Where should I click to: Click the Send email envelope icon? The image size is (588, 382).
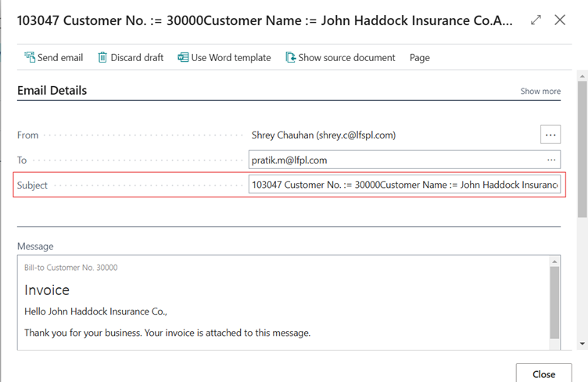coord(30,57)
